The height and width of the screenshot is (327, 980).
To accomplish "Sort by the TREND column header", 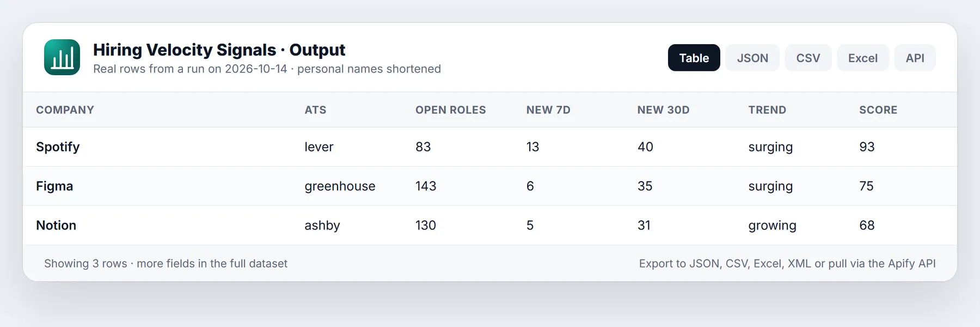I will pos(767,110).
